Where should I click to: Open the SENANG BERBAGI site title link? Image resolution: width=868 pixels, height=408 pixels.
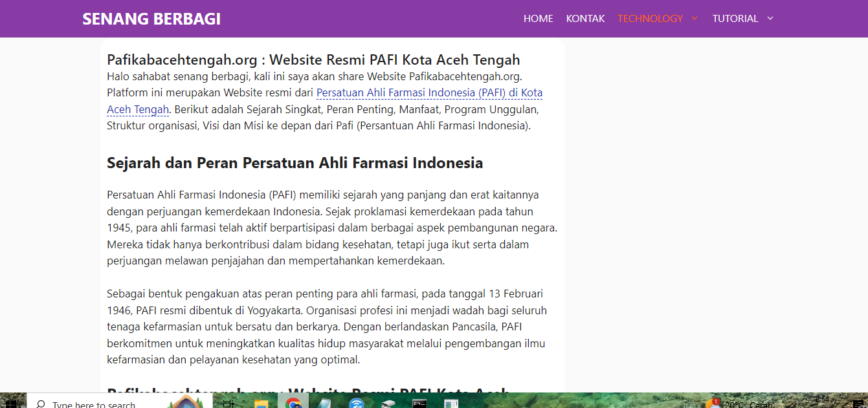(151, 19)
